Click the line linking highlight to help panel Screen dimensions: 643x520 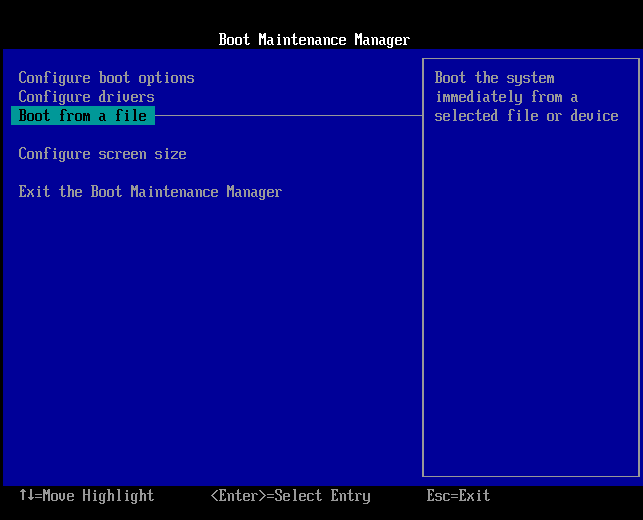(x=290, y=116)
